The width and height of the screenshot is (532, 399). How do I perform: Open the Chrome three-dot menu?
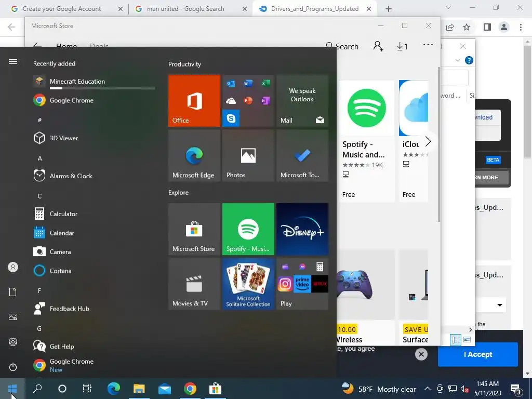521,27
